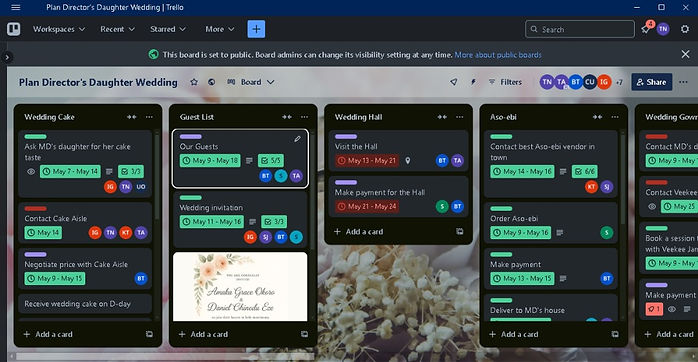This screenshot has width=698, height=362.
Task: Create card from template in Aso-ebi list
Action: point(615,334)
